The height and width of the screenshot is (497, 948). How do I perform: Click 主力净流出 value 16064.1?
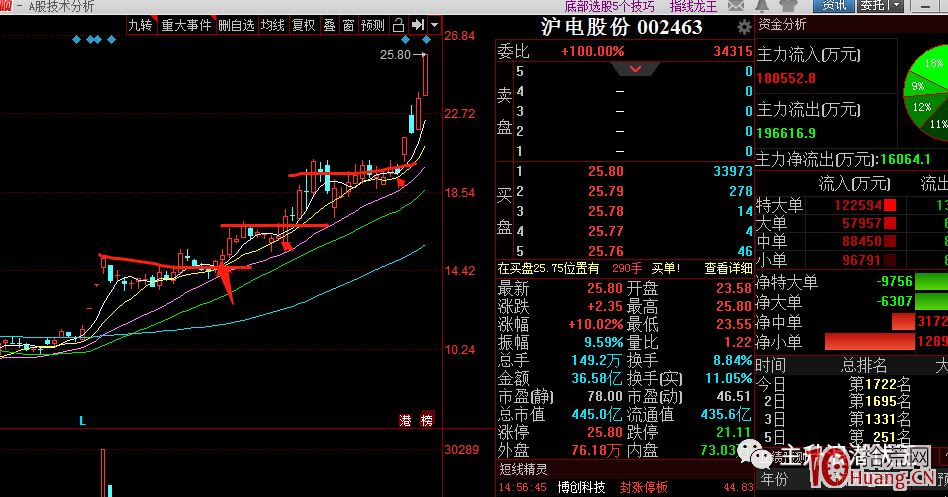906,160
